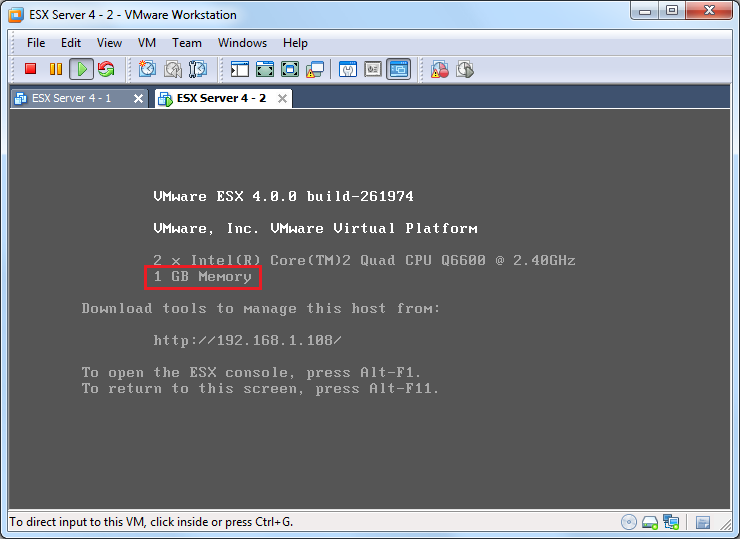Close the ESX Server 4 - 2 tab
Viewport: 740px width, 539px height.
[x=282, y=99]
